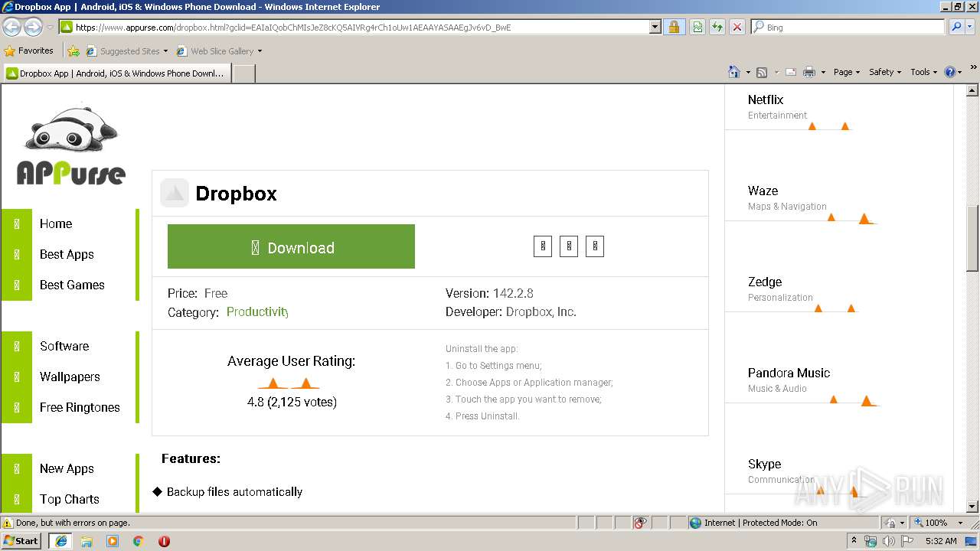
Task: Expand the Home button dropdown arrow
Action: pyautogui.click(x=747, y=72)
